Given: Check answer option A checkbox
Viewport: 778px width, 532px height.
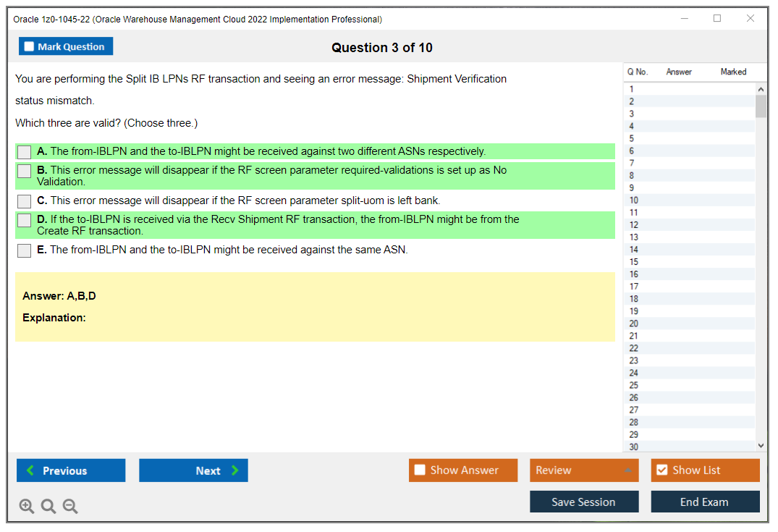Looking at the screenshot, I should click(24, 152).
